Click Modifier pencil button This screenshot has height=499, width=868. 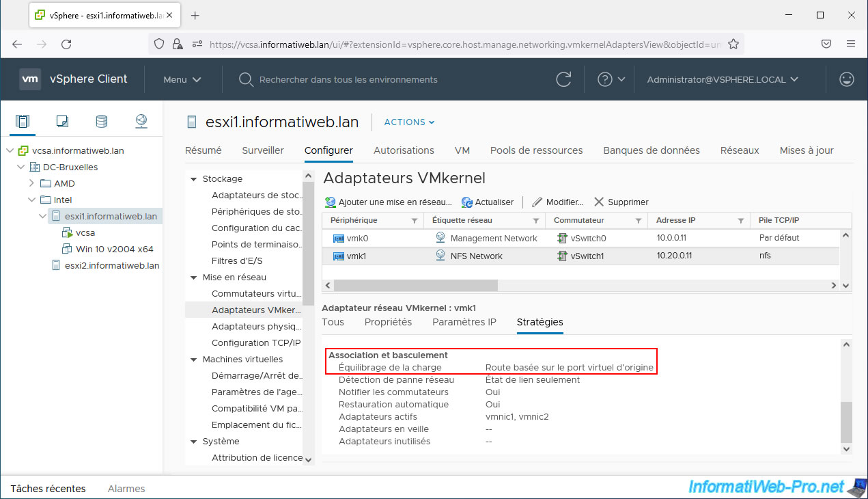[x=557, y=202]
